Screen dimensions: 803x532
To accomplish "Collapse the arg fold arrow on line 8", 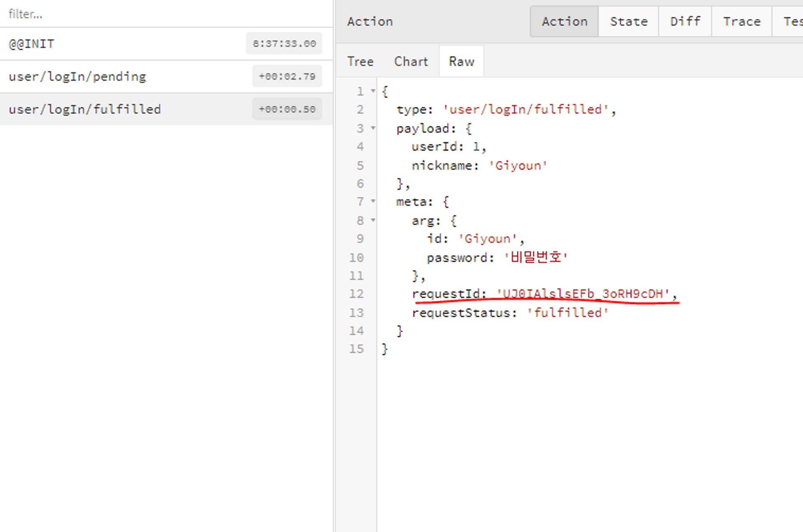I will click(373, 220).
